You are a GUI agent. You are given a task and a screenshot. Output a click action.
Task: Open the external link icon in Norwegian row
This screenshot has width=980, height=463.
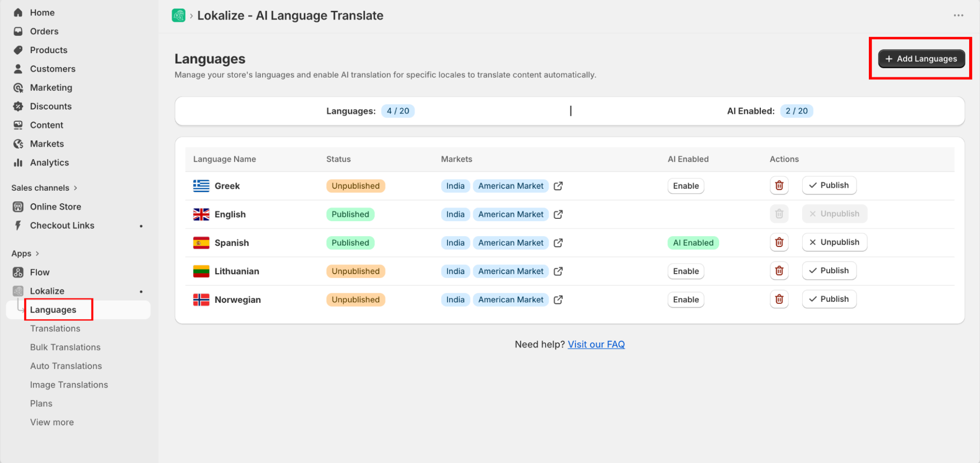tap(558, 300)
